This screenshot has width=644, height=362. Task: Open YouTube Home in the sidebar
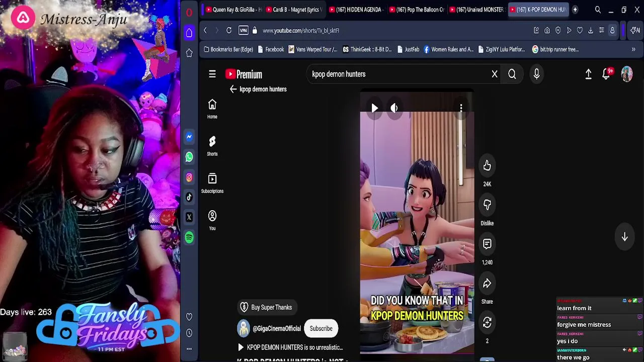click(212, 109)
